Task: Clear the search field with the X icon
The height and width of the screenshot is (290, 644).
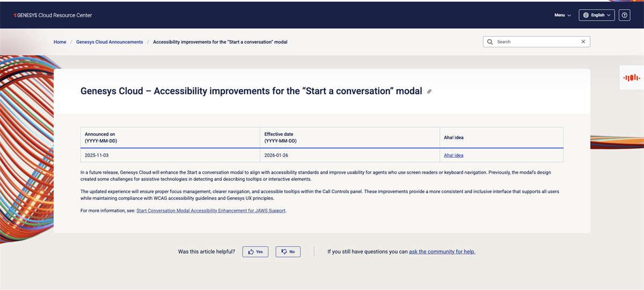Action: tap(583, 42)
